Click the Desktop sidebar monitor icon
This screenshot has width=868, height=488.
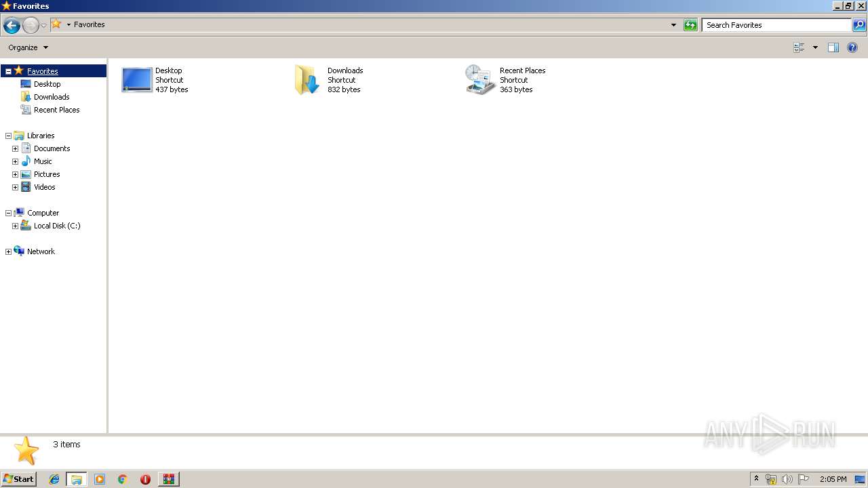pos(26,84)
